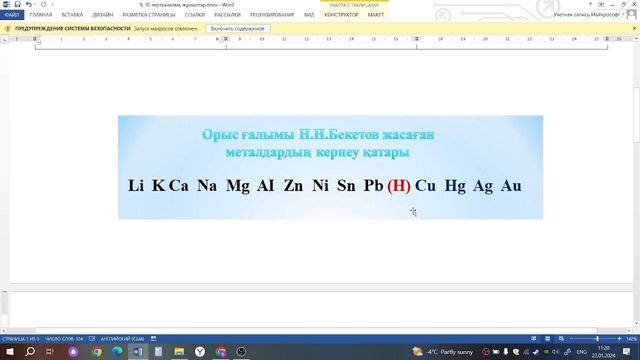Open the РАЗМЕТКА СТРАНИЦЫ tab
The height and width of the screenshot is (360, 640).
click(x=149, y=15)
